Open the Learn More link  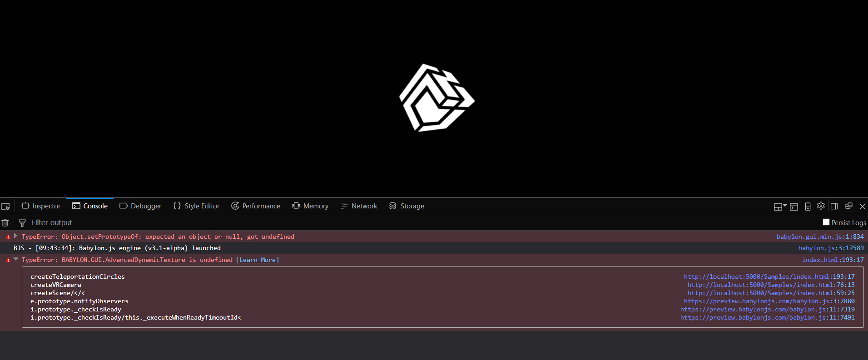(258, 260)
